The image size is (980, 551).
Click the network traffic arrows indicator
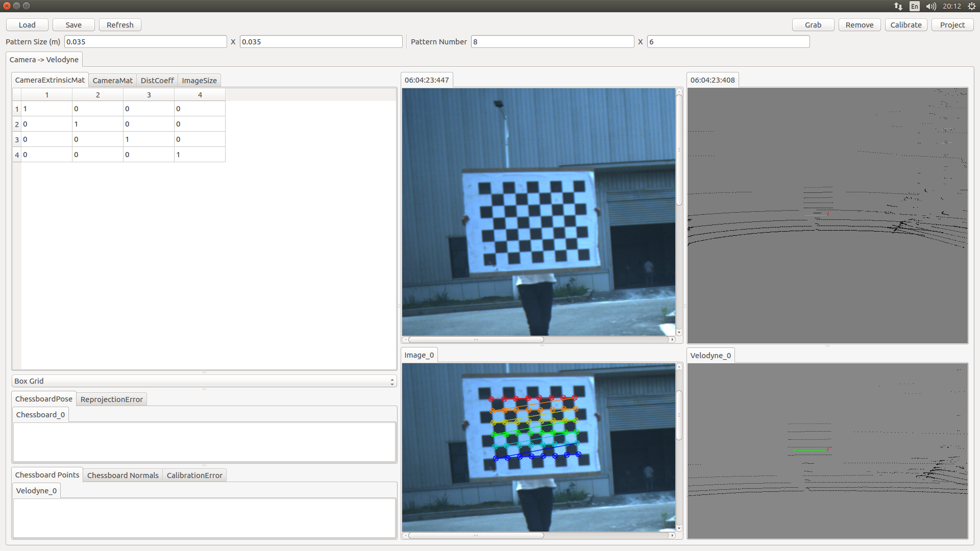pos(897,6)
